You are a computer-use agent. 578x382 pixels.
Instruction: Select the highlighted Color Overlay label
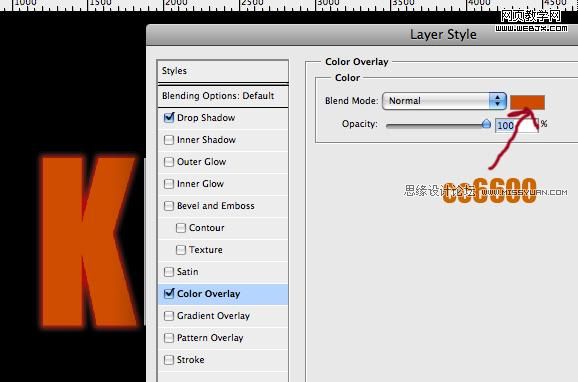208,294
